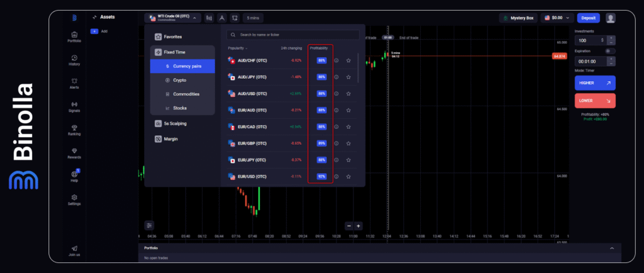
Task: Increase investment amount with plus stepper
Action: click(x=612, y=37)
